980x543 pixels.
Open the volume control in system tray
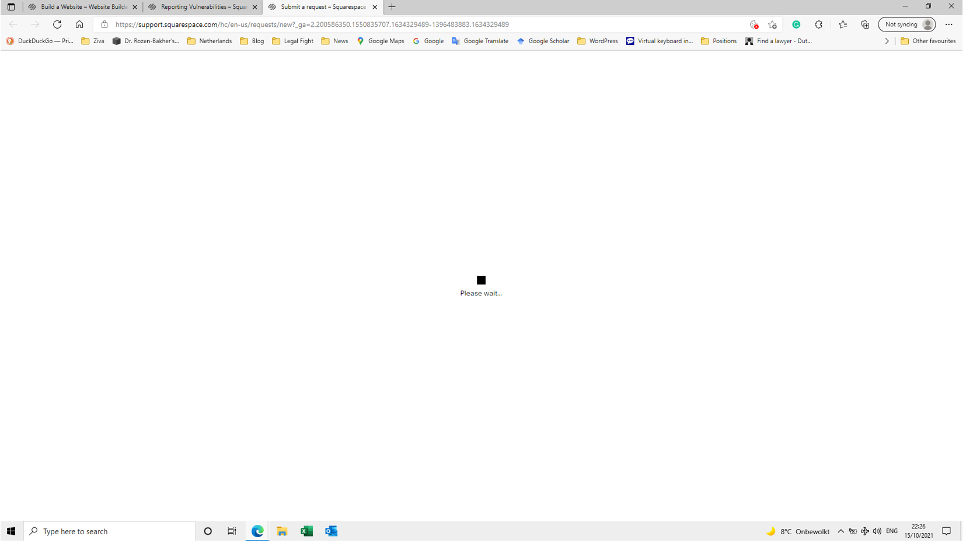click(x=877, y=531)
